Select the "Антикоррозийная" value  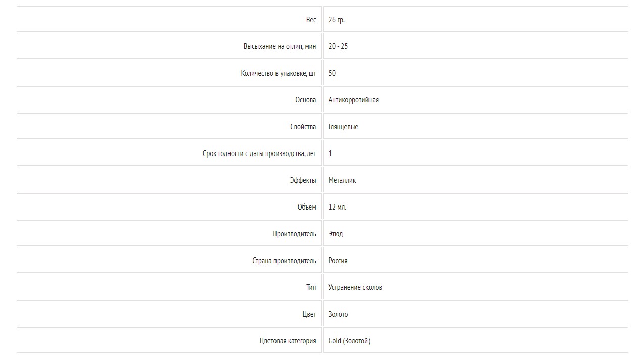[x=353, y=100]
